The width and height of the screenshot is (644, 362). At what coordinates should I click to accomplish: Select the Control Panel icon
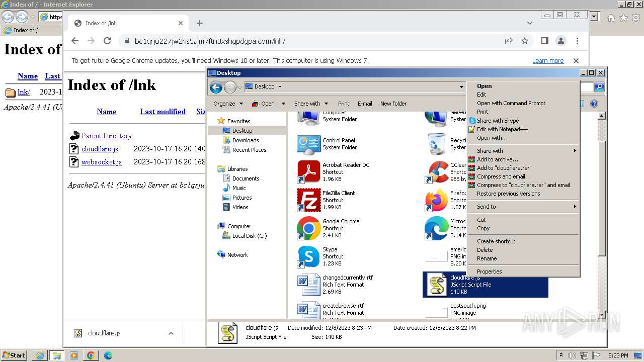308,144
